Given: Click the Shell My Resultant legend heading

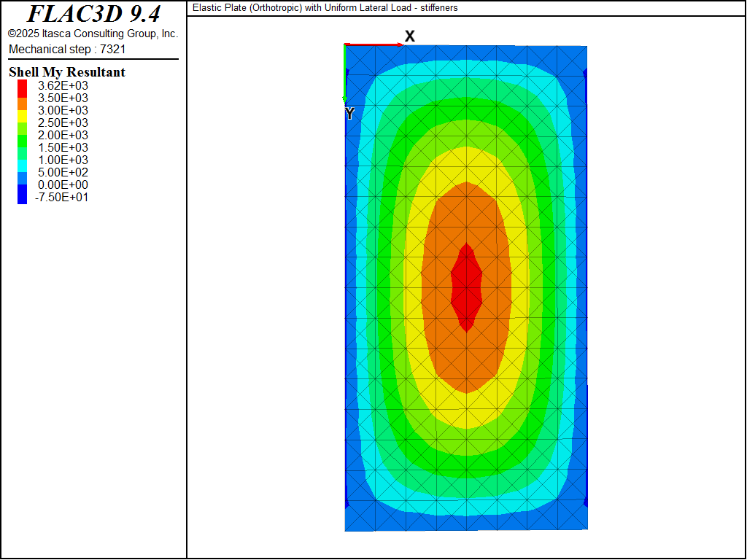Looking at the screenshot, I should [67, 72].
